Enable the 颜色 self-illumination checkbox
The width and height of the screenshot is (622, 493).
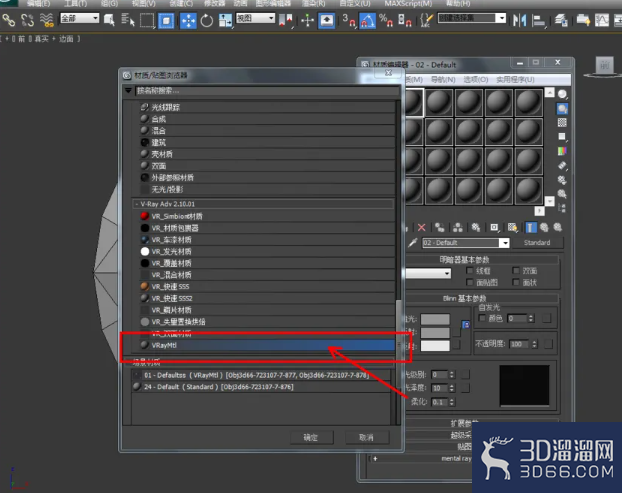tap(482, 318)
